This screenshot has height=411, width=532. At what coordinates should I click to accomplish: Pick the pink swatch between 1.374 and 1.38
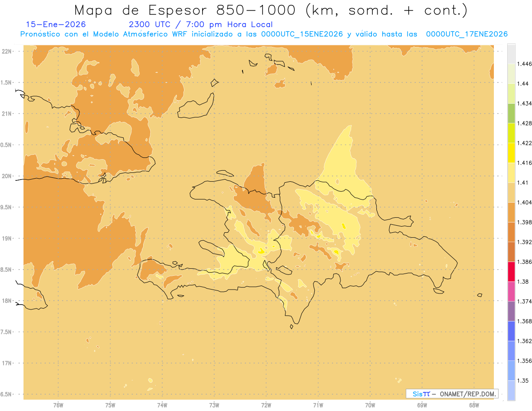point(511,291)
